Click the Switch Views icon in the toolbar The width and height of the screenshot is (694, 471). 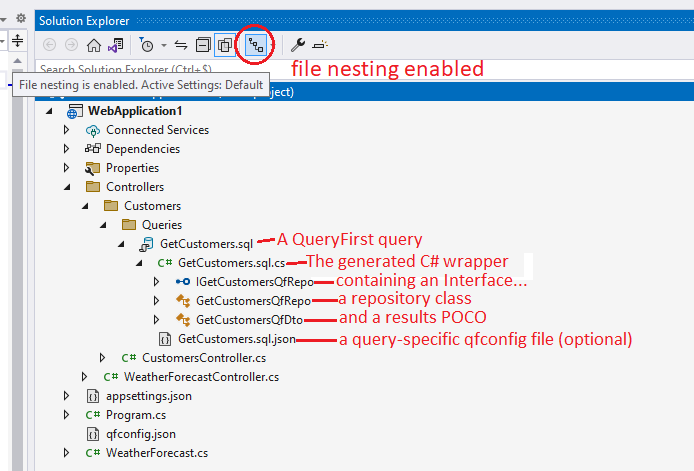[x=116, y=45]
